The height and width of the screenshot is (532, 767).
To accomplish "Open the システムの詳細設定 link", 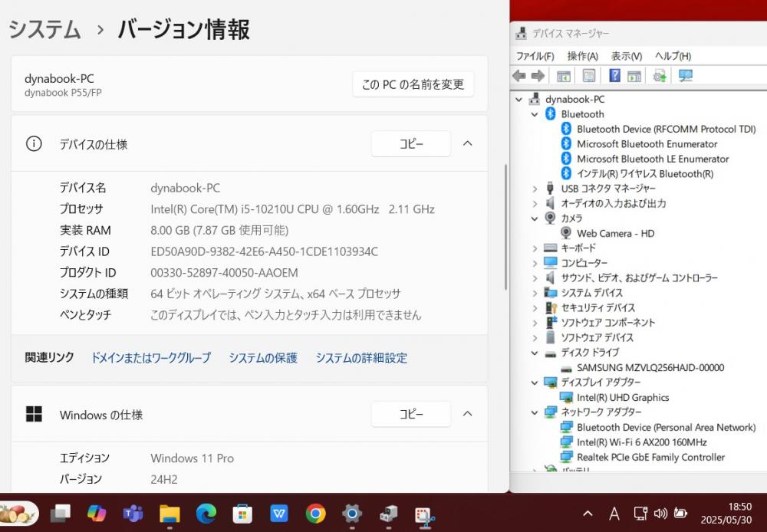I will (361, 358).
